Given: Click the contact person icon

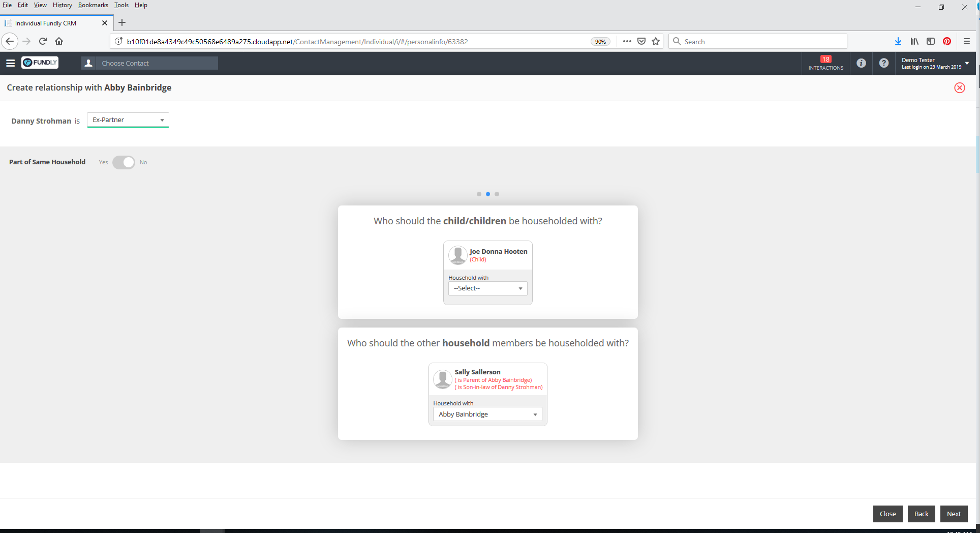Looking at the screenshot, I should (x=88, y=63).
